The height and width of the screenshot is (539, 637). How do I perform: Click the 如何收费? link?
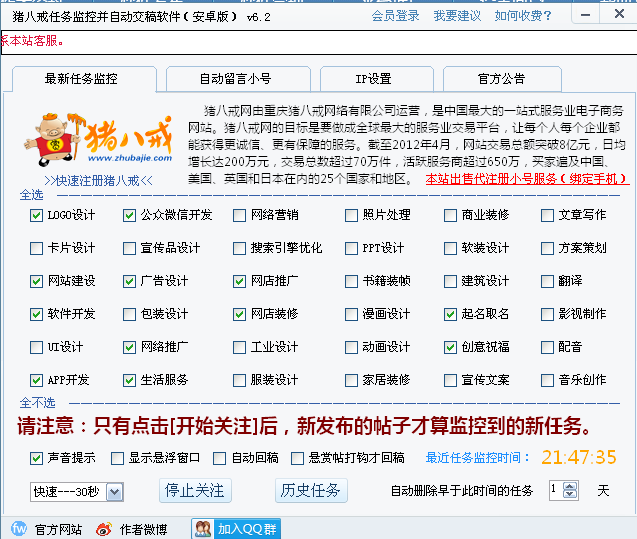tap(523, 16)
